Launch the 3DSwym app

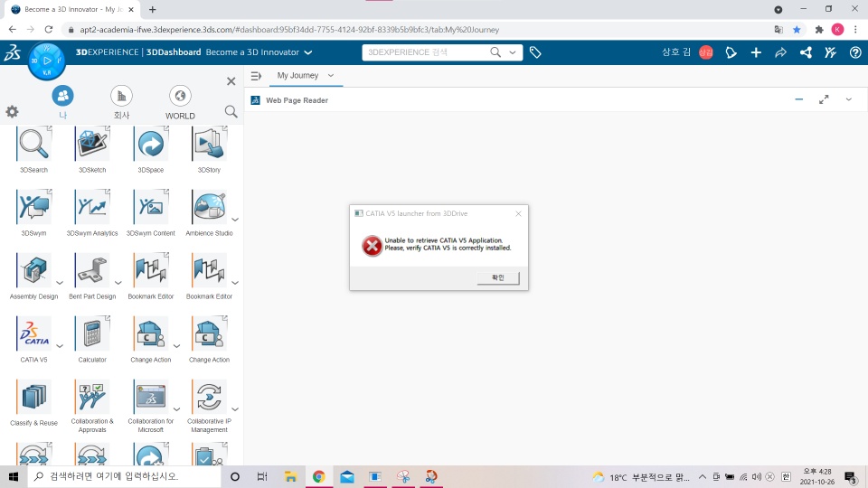pyautogui.click(x=33, y=207)
